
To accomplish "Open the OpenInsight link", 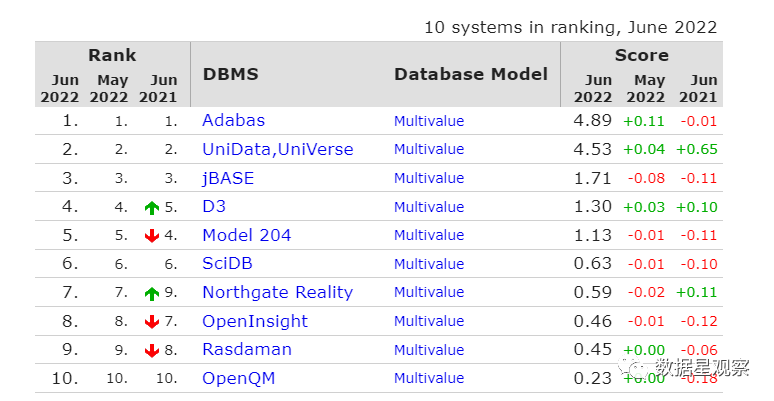I will (255, 321).
